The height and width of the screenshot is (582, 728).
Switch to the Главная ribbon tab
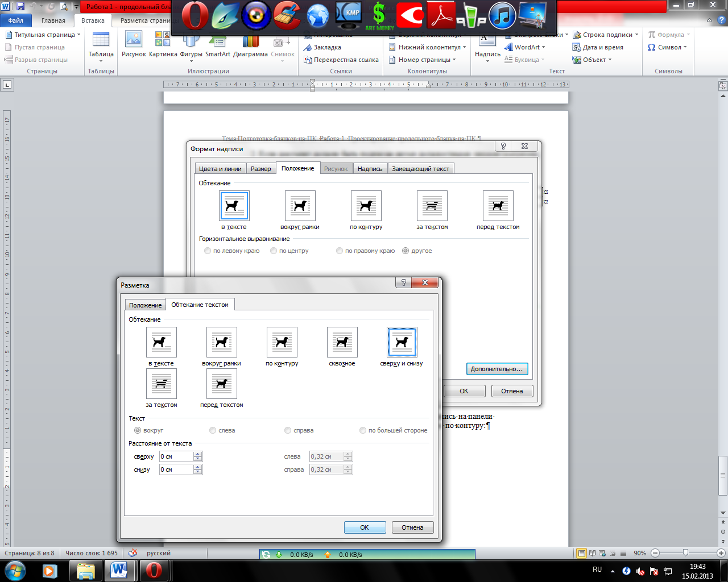click(x=53, y=20)
